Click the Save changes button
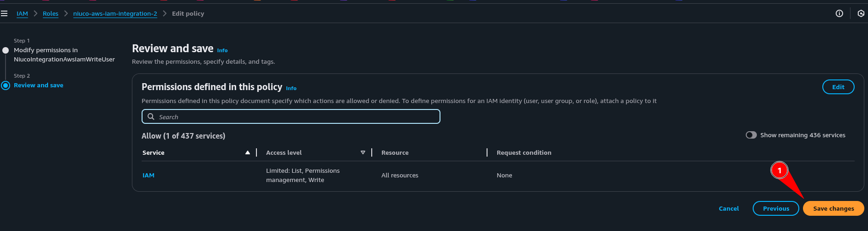The width and height of the screenshot is (868, 231). tap(833, 208)
